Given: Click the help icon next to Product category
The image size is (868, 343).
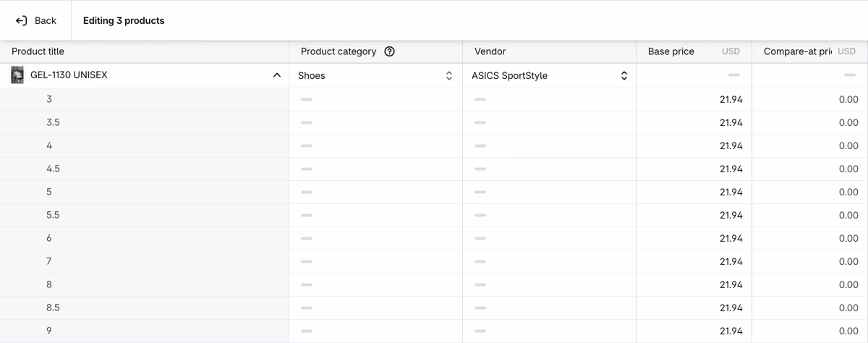Looking at the screenshot, I should [x=389, y=51].
